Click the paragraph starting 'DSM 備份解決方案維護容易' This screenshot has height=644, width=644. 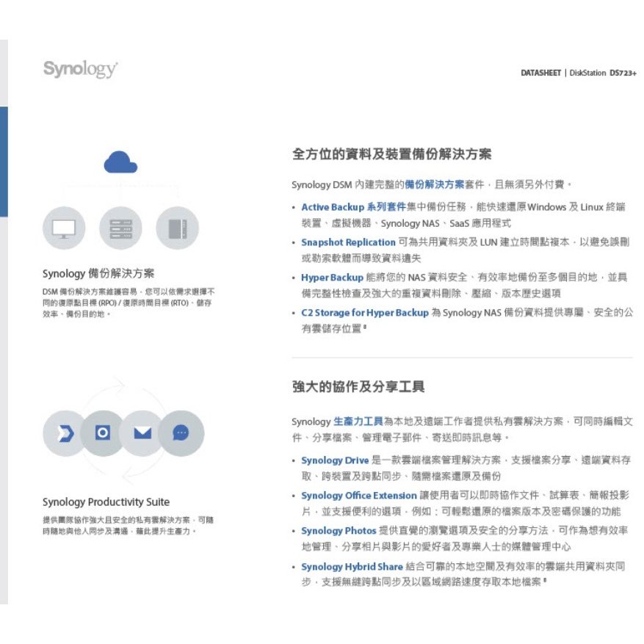pyautogui.click(x=129, y=303)
